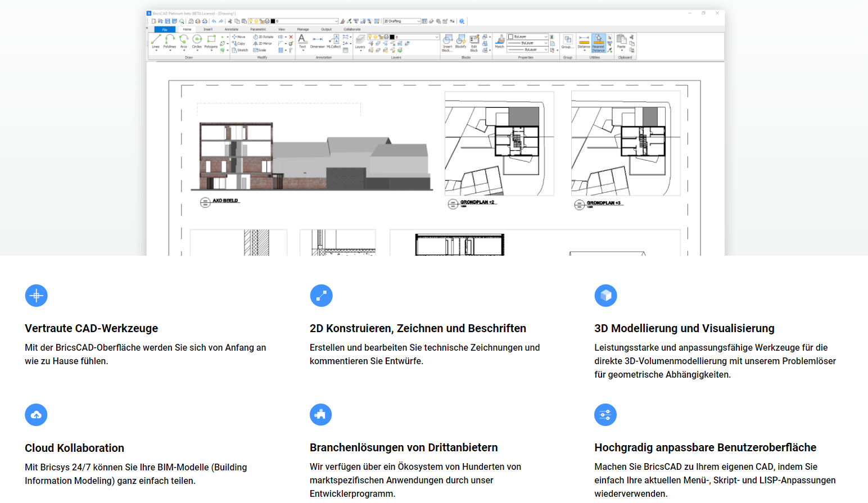
Task: Click the Vertraute CAD-Werkzeuge heading
Action: [91, 328]
